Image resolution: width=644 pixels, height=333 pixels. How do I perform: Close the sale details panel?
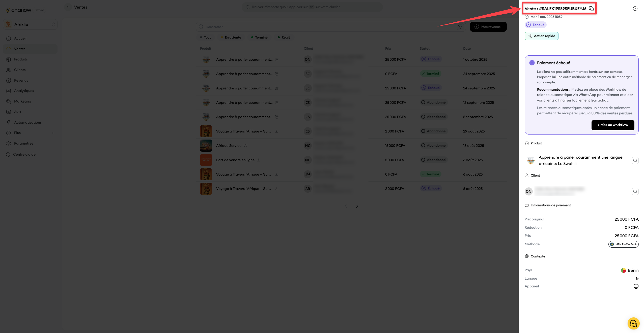click(x=635, y=9)
